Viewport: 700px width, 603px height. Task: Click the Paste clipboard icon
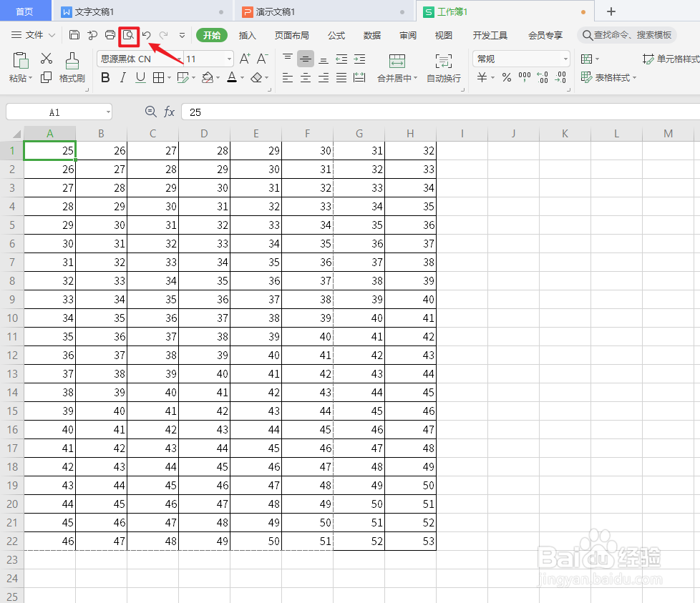(21, 61)
